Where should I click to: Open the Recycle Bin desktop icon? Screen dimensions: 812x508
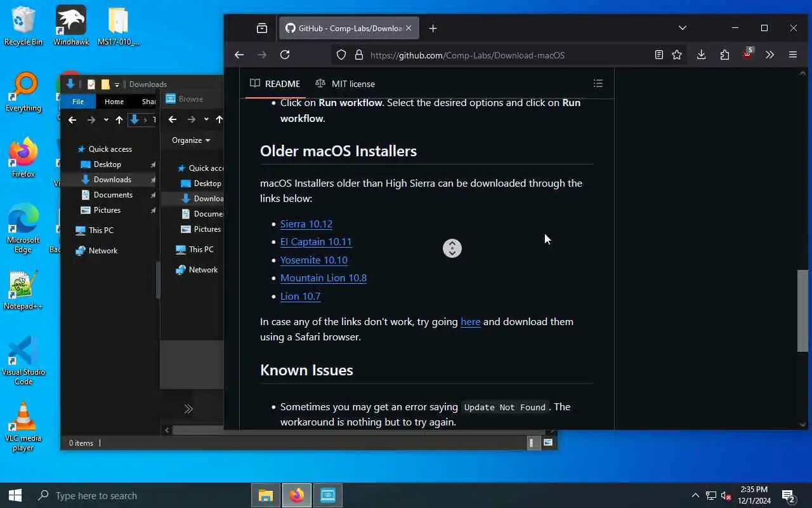23,27
